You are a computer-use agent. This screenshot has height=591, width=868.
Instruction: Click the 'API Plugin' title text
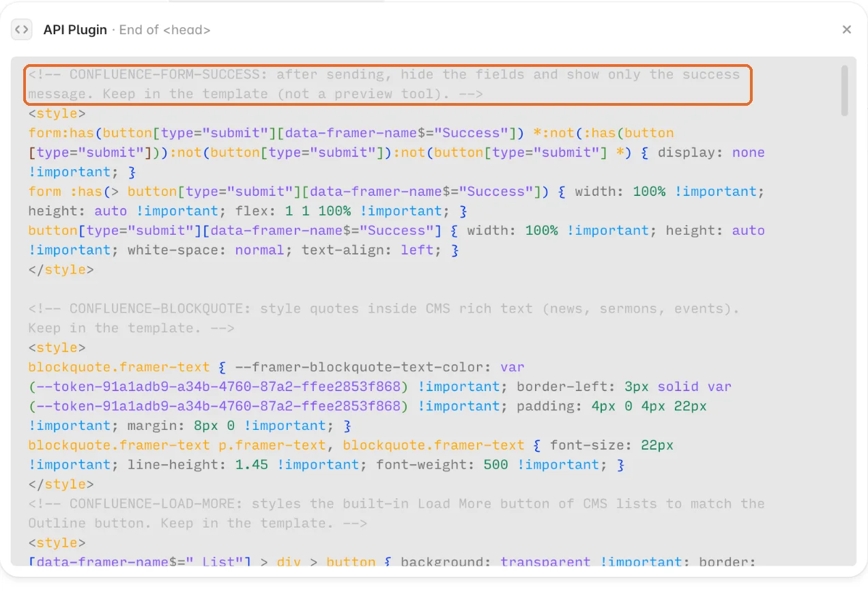point(75,29)
